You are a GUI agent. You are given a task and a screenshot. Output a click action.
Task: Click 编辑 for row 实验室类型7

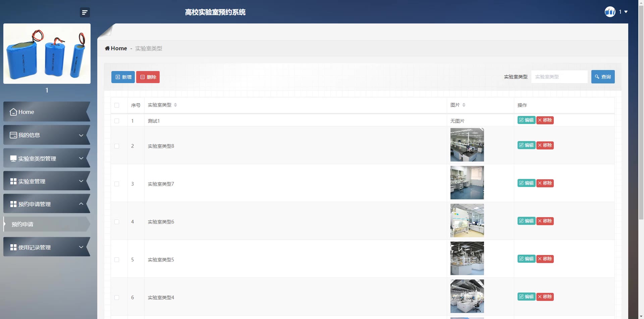click(x=526, y=183)
